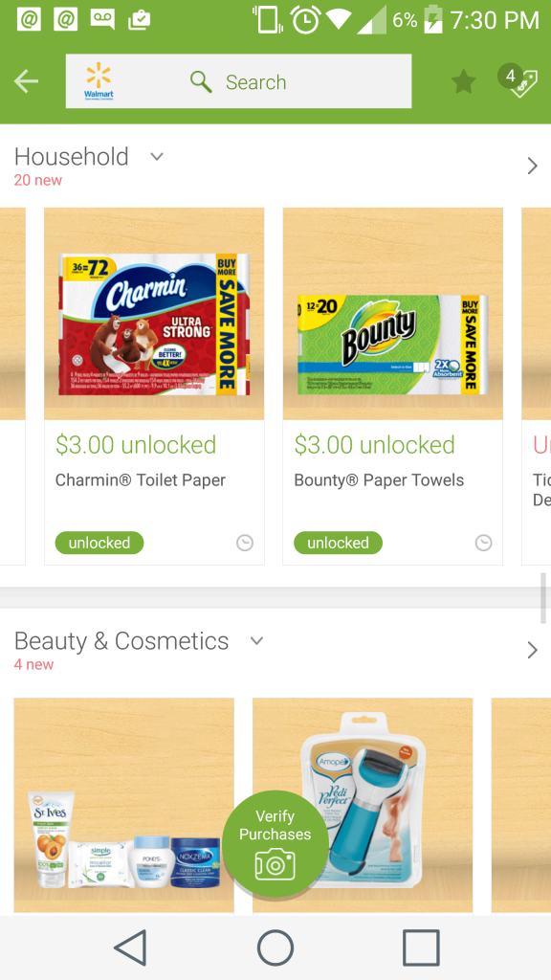Open favorites with the star icon
The height and width of the screenshot is (980, 551).
tap(464, 82)
